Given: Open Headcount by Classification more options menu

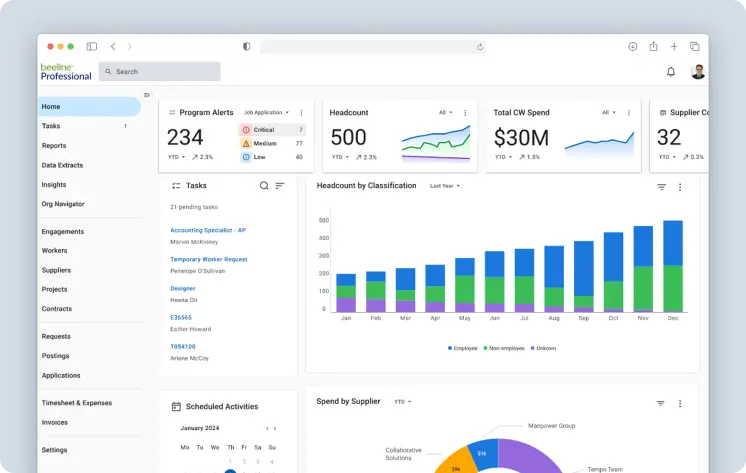Looking at the screenshot, I should (x=680, y=187).
